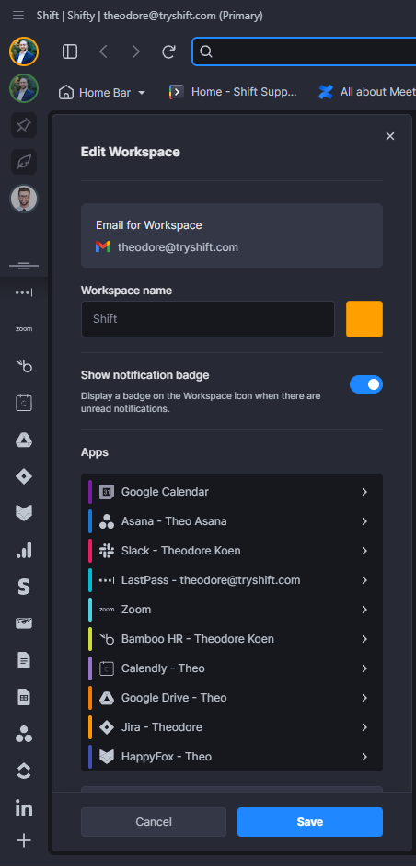
Task: Select the green-ringed account avatar
Action: (x=24, y=88)
